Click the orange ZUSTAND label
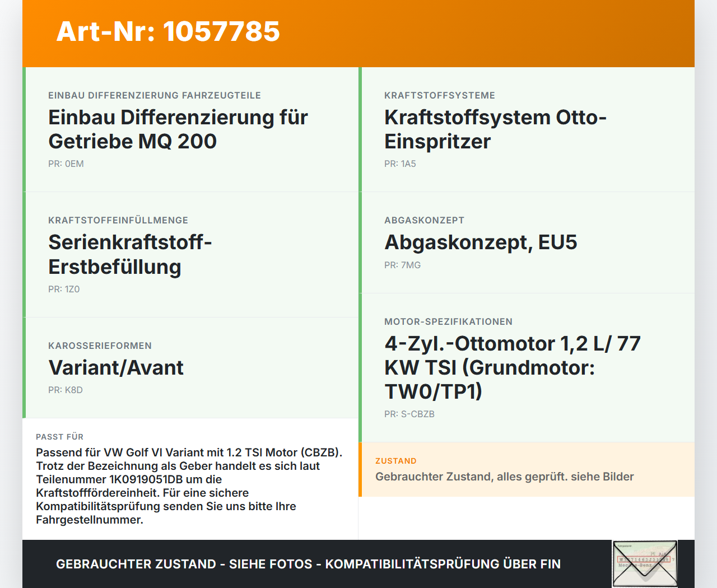This screenshot has height=588, width=717. point(396,461)
